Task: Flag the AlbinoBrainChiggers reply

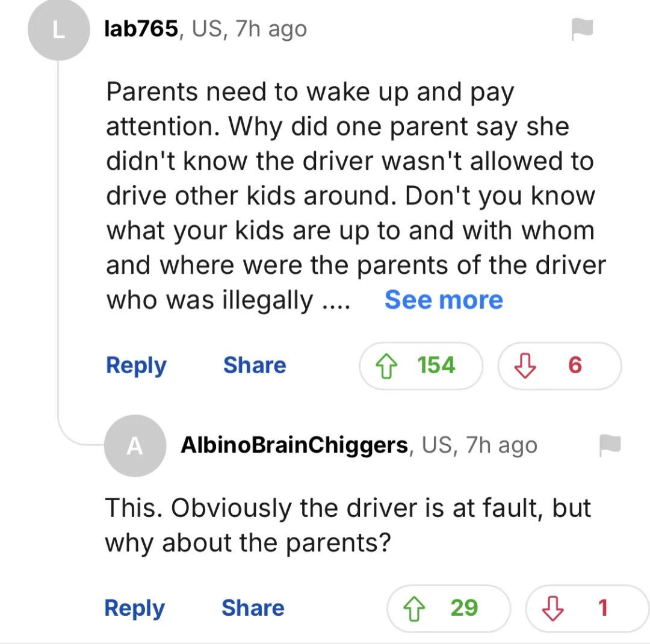Action: (609, 445)
